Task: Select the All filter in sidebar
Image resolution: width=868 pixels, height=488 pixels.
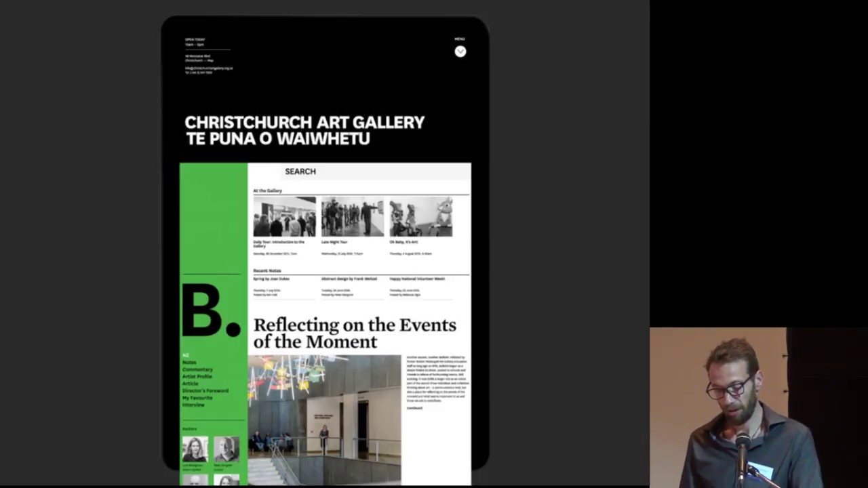Action: (185, 355)
